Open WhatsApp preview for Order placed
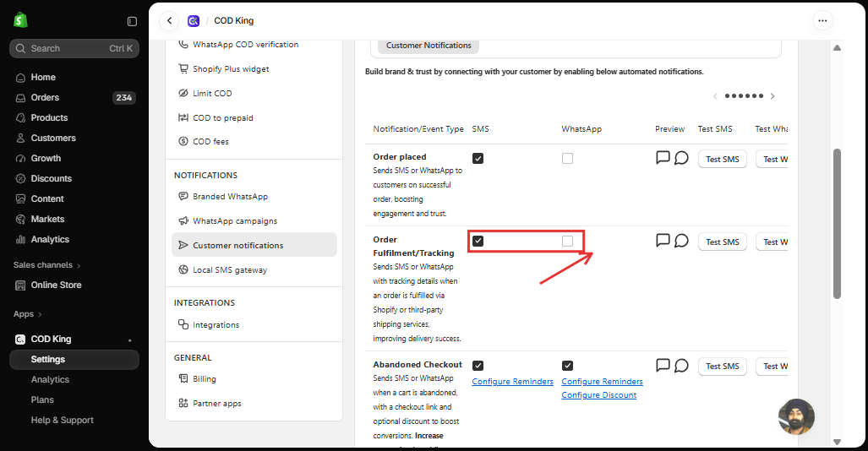868x451 pixels. coord(681,158)
